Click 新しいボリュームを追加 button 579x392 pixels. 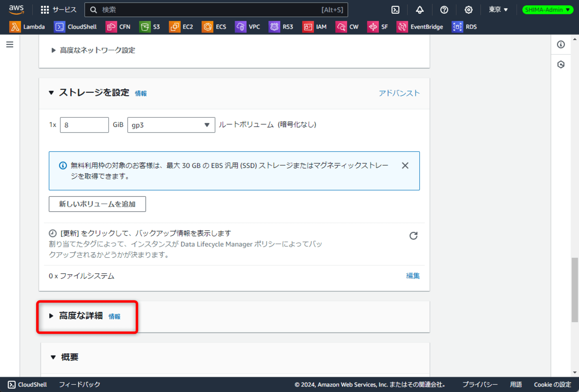[x=97, y=204]
